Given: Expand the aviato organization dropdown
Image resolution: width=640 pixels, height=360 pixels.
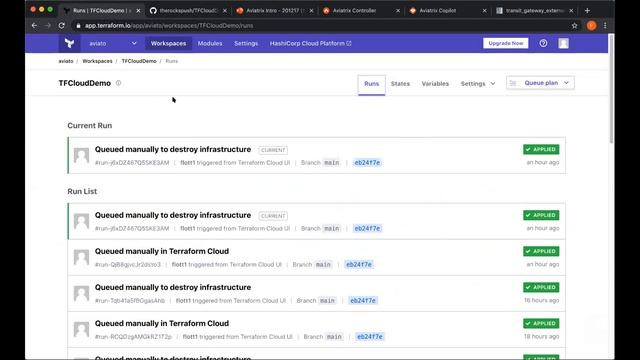Looking at the screenshot, I should click(x=113, y=43).
